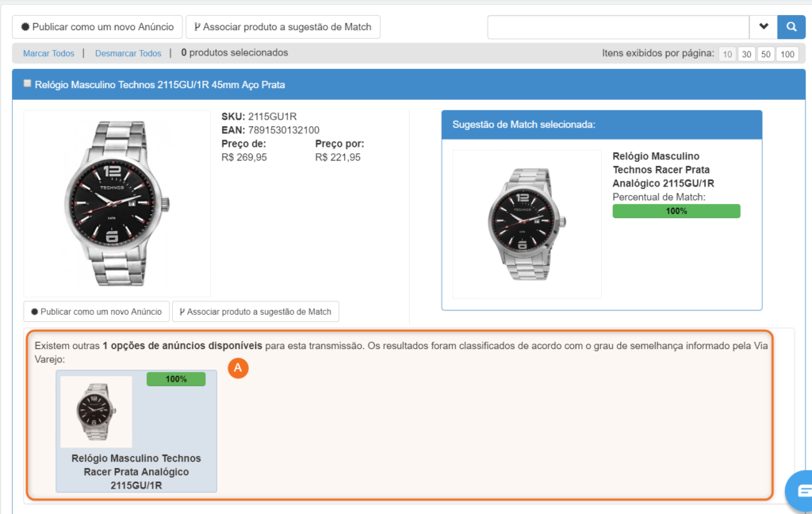The height and width of the screenshot is (514, 812).
Task: Click the 100% match bar in selected suggestion
Action: 676,211
